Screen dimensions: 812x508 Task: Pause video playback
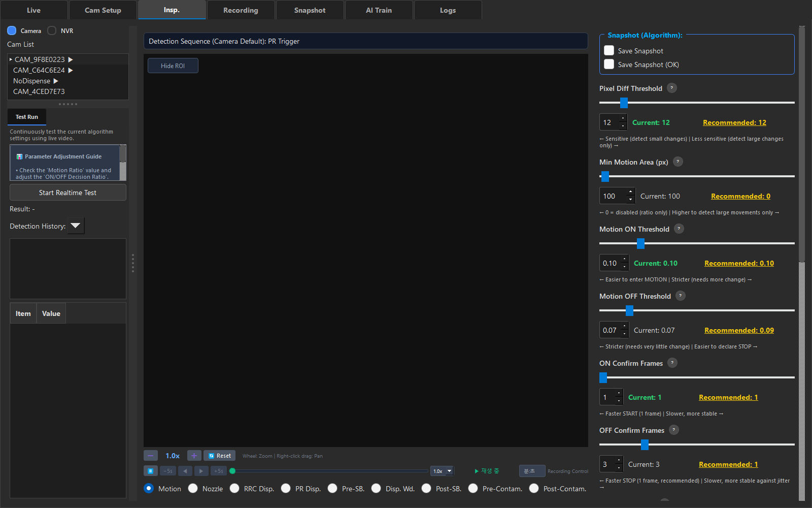click(x=151, y=471)
